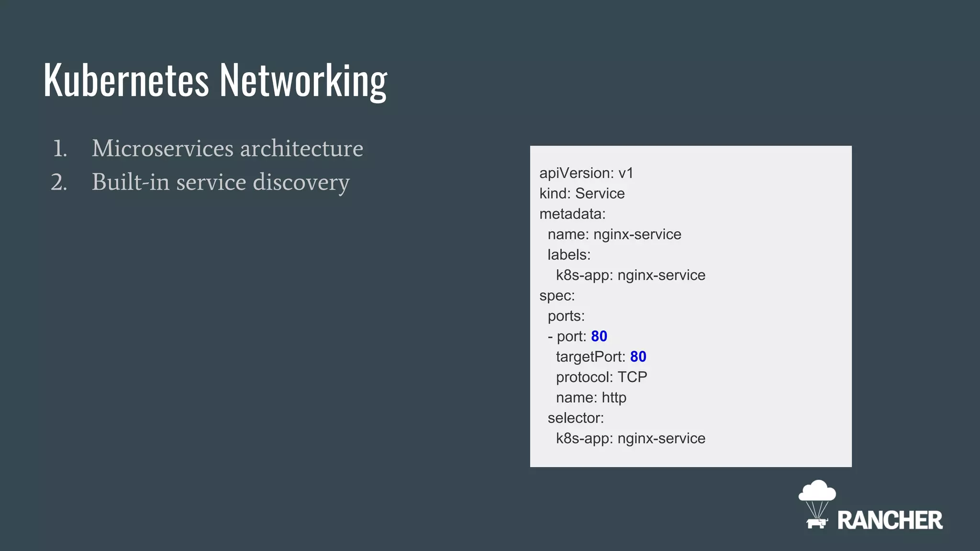Click the '- port: 80' line
This screenshot has width=980, height=551.
tap(577, 336)
